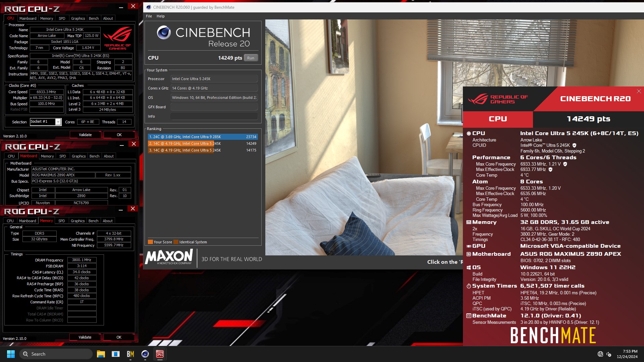This screenshot has height=362, width=644.
Task: Click the BenchMate 14249 pts score
Action: [x=588, y=119]
